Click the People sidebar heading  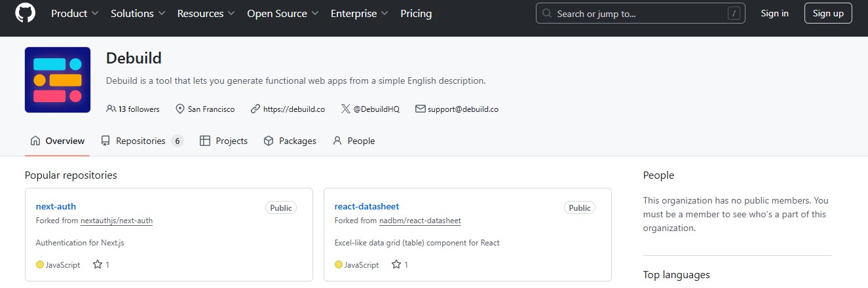tap(658, 175)
